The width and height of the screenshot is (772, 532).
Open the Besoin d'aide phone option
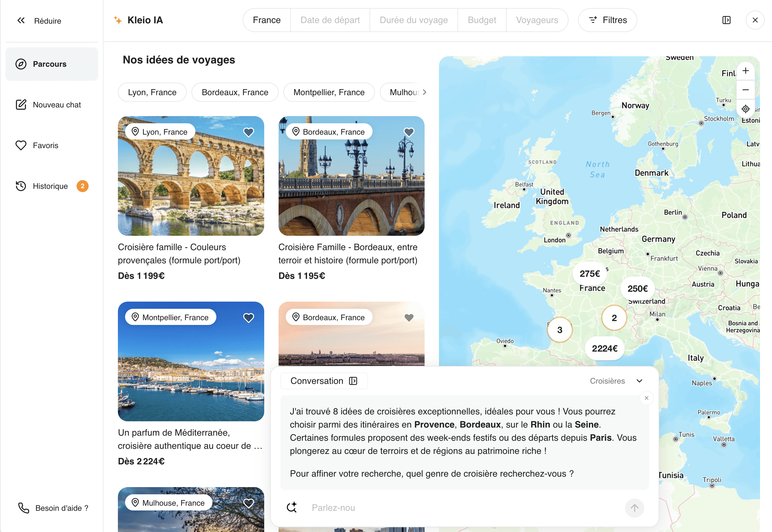(x=53, y=508)
